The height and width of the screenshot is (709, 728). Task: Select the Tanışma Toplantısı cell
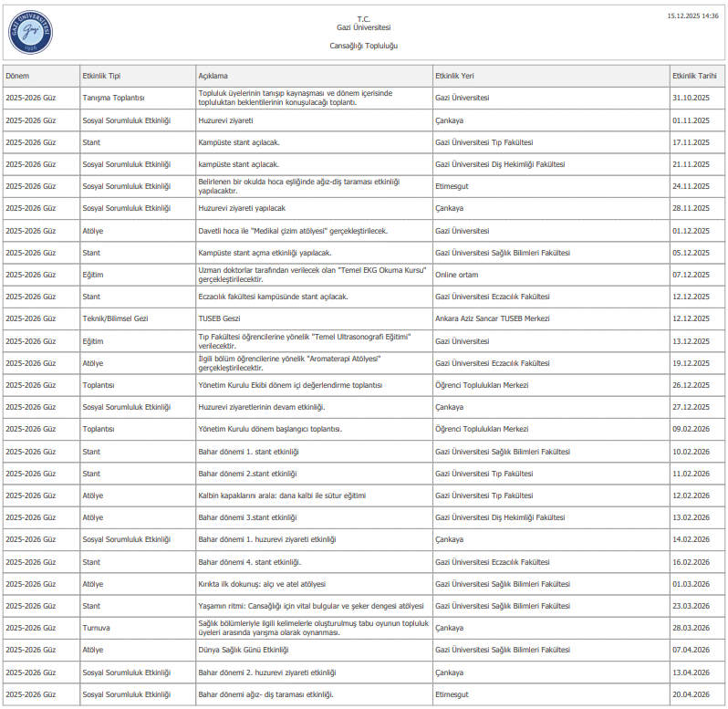coord(114,98)
